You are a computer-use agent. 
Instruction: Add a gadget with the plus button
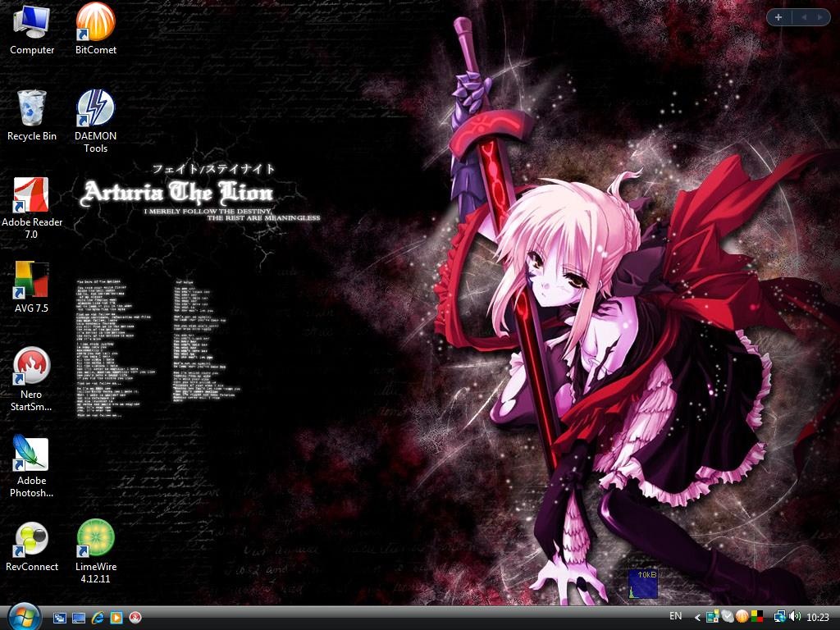tap(778, 17)
